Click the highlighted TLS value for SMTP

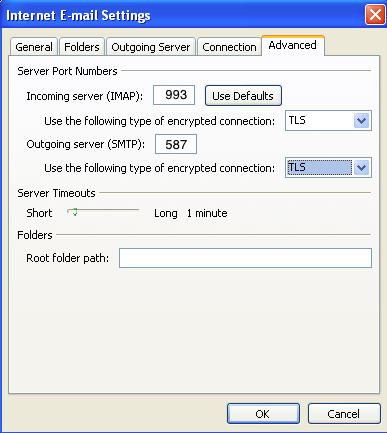319,167
